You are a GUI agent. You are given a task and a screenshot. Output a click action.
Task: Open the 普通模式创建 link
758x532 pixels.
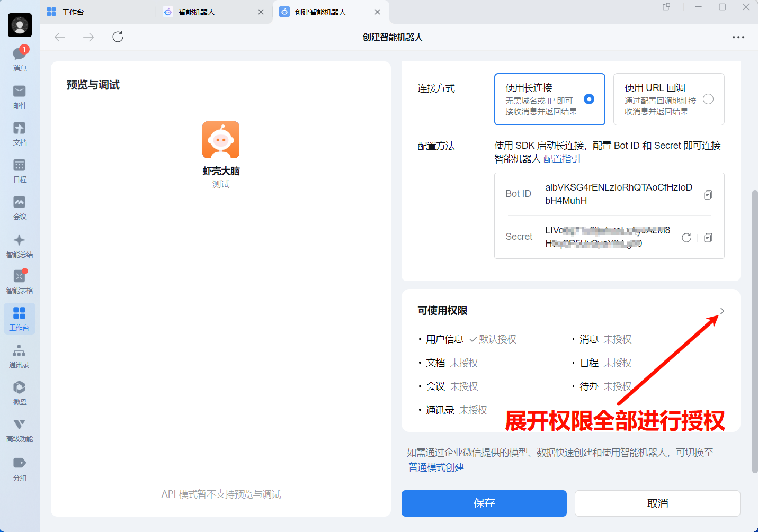coord(436,467)
